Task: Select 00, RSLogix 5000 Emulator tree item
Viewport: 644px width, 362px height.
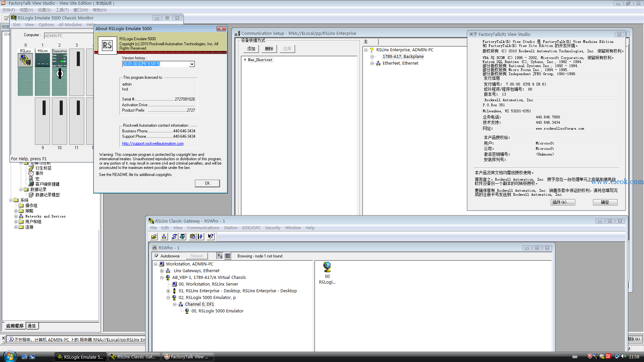Action: tap(217, 311)
